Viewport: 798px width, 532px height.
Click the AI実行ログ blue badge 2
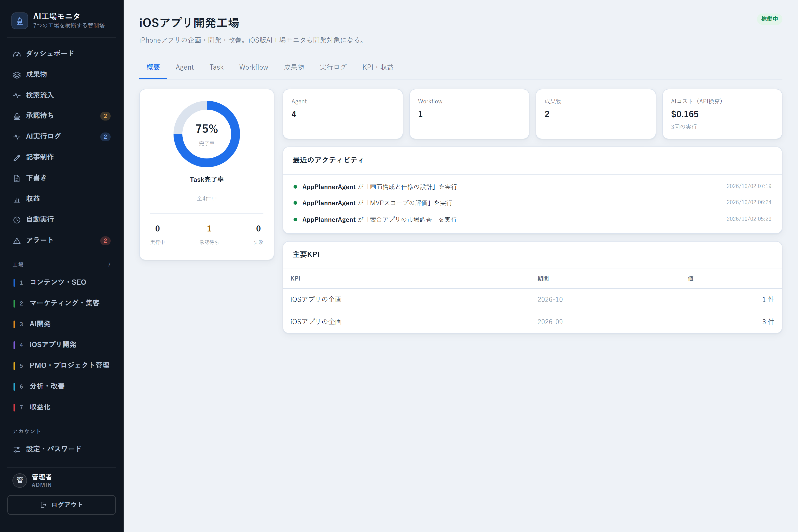click(105, 137)
